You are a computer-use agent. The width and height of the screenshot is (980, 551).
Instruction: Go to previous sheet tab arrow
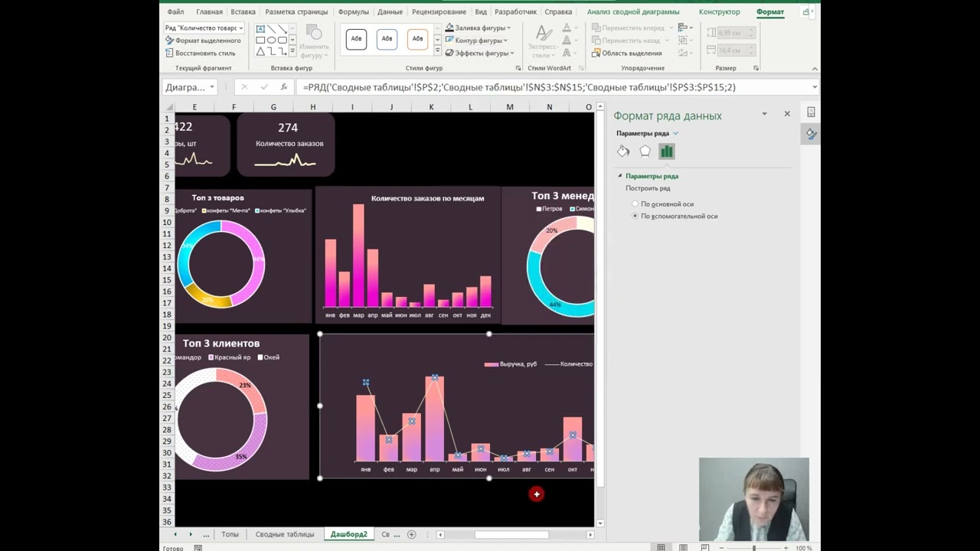175,534
